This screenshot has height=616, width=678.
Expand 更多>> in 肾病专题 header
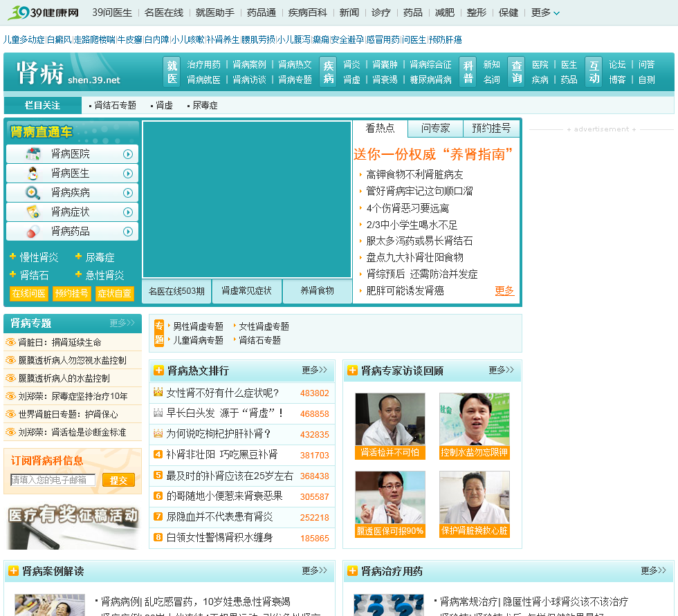point(122,323)
